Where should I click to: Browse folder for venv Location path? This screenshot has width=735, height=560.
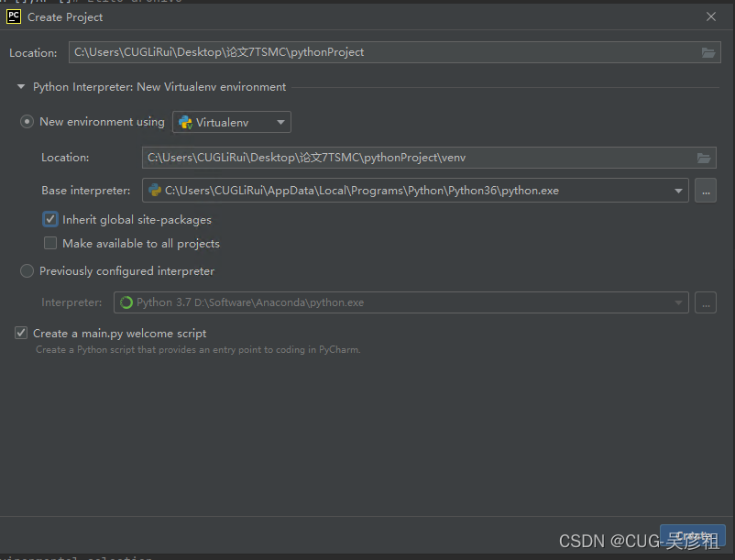tap(704, 158)
